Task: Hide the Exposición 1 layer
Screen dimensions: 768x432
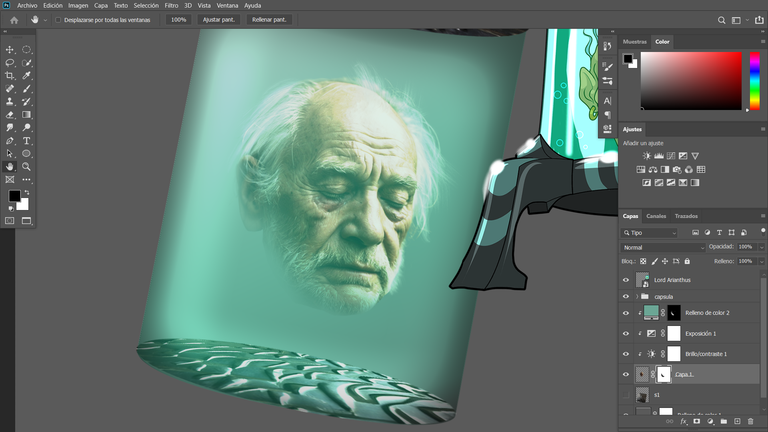Action: [x=625, y=334]
